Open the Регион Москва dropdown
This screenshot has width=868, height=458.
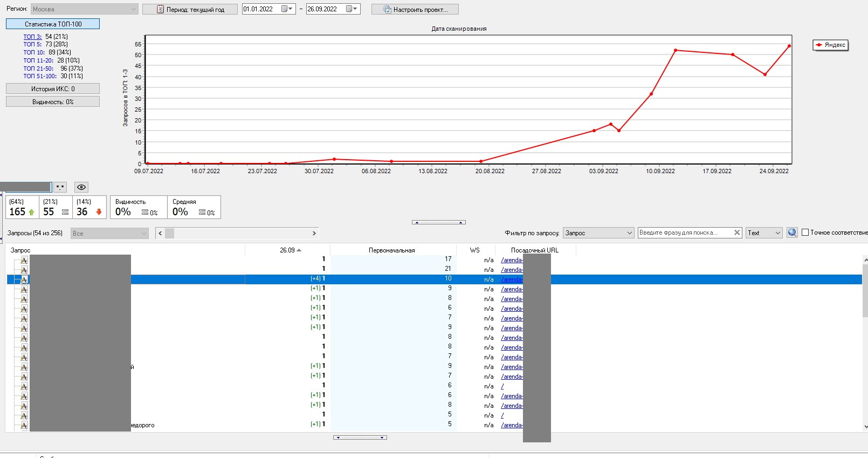[x=84, y=9]
